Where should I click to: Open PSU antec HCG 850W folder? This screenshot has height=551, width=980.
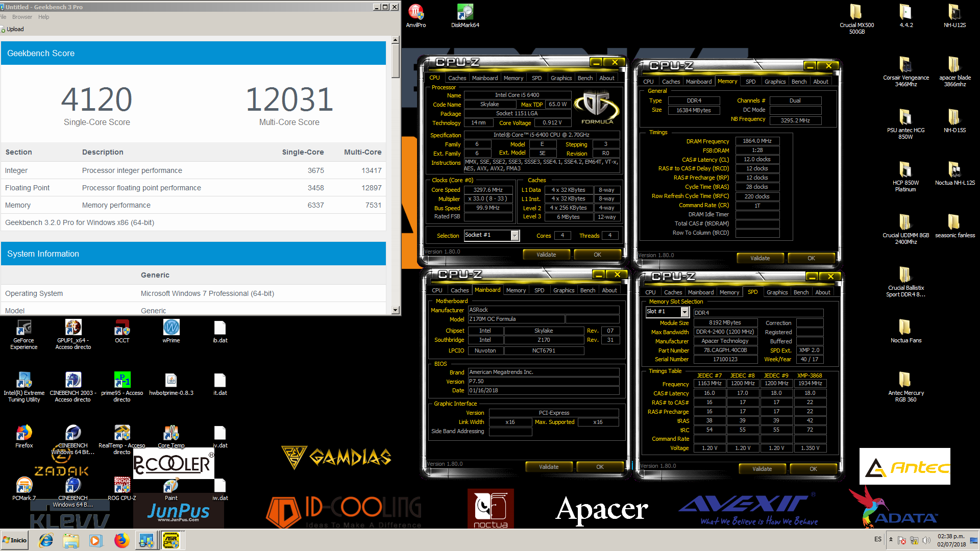(905, 124)
